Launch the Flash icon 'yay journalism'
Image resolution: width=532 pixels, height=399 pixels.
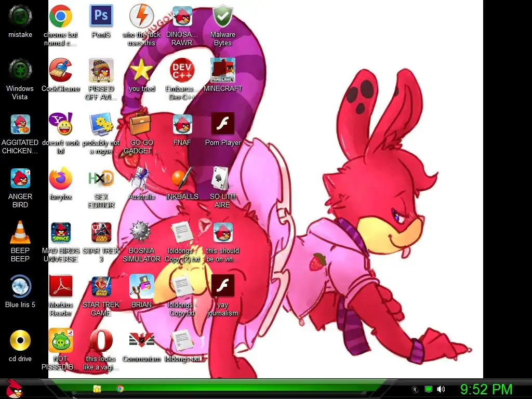click(222, 286)
